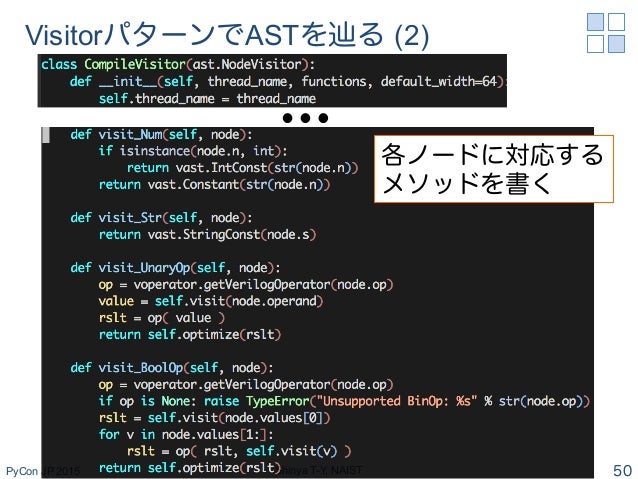Click the slide title 'VisitorパターンでASTを辿る (2)'
Image resolution: width=638 pixels, height=479 pixels.
(227, 35)
